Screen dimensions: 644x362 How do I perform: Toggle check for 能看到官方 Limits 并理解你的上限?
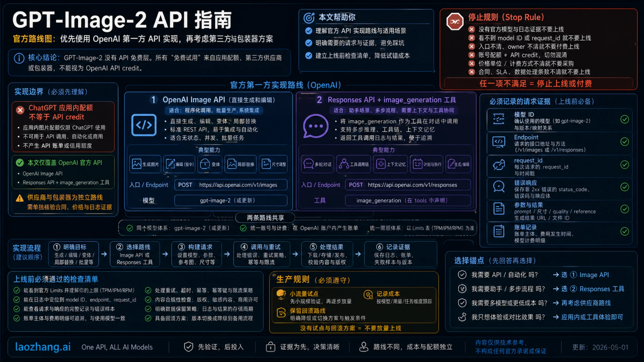pyautogui.click(x=17, y=290)
